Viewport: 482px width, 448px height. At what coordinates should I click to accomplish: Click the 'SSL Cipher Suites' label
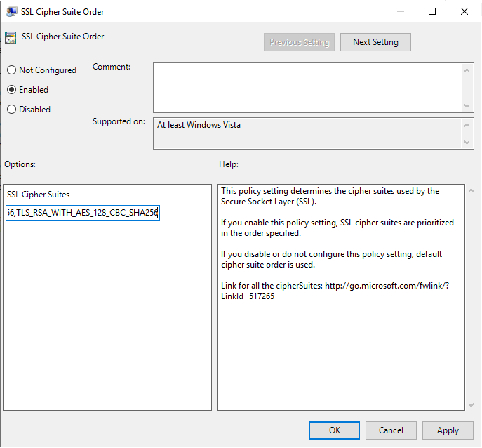point(38,195)
